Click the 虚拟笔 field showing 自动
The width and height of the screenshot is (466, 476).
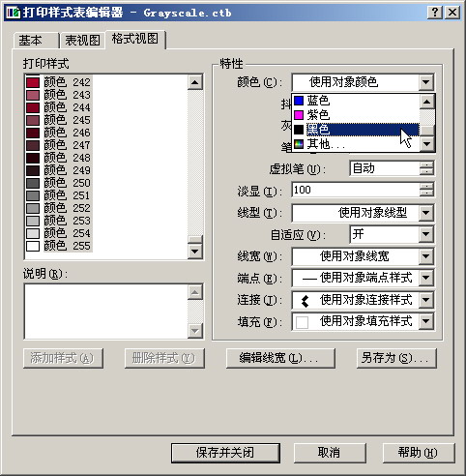[x=385, y=168]
